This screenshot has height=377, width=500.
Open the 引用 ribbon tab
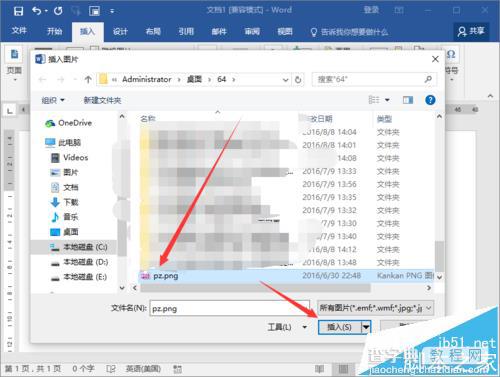coord(186,32)
